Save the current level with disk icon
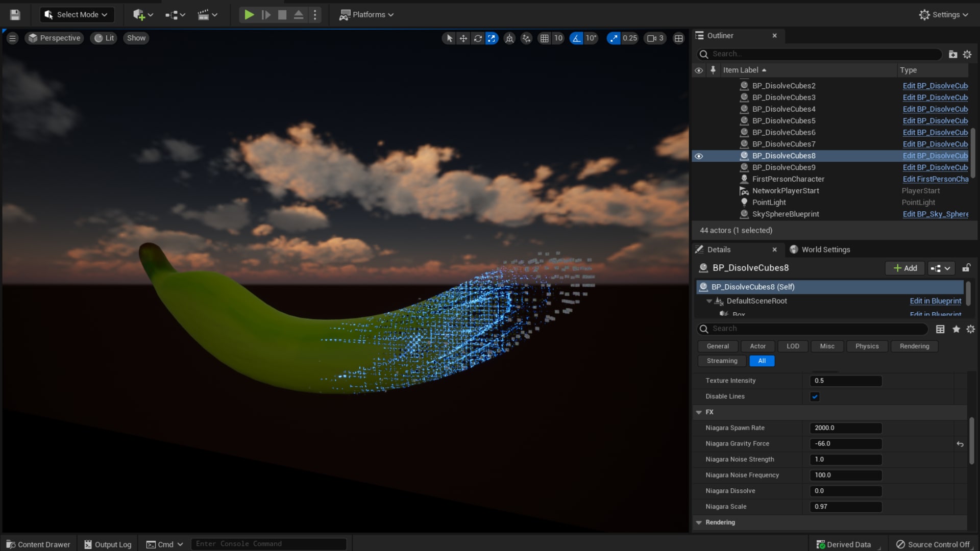 point(15,15)
